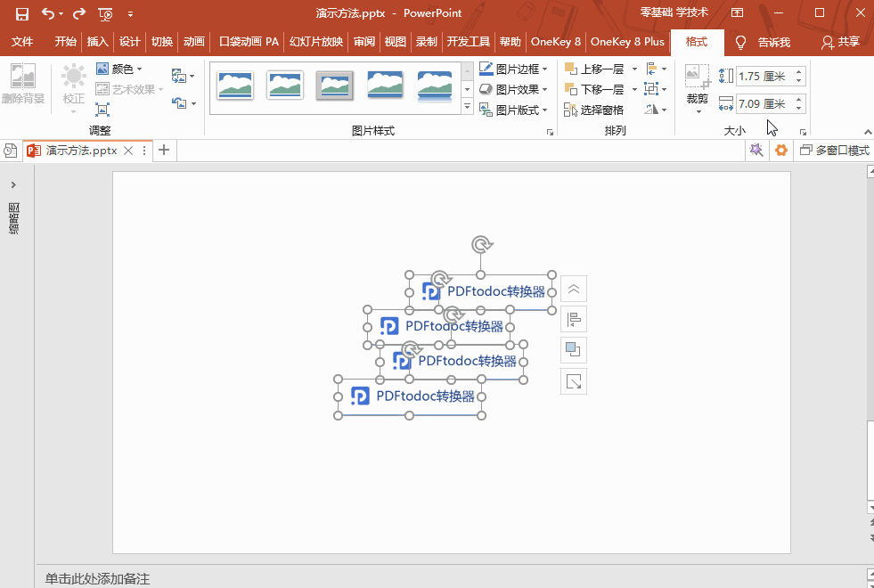This screenshot has width=874, height=588.
Task: Open the rotate objects dropdown
Action: (656, 110)
